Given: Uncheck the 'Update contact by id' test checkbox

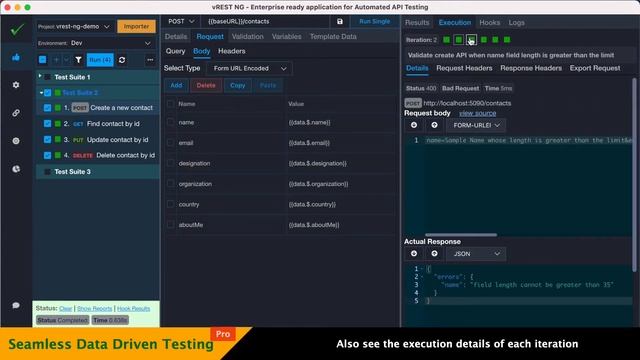Looking at the screenshot, I should pyautogui.click(x=47, y=140).
